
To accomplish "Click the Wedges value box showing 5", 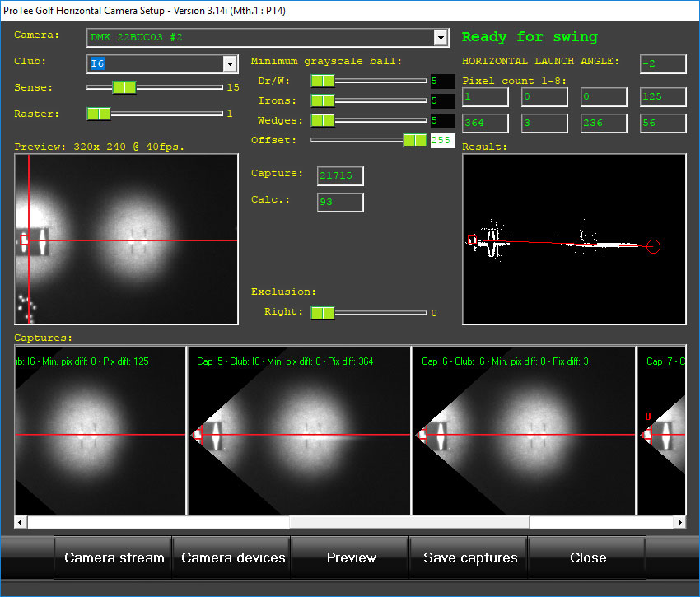I will [442, 120].
